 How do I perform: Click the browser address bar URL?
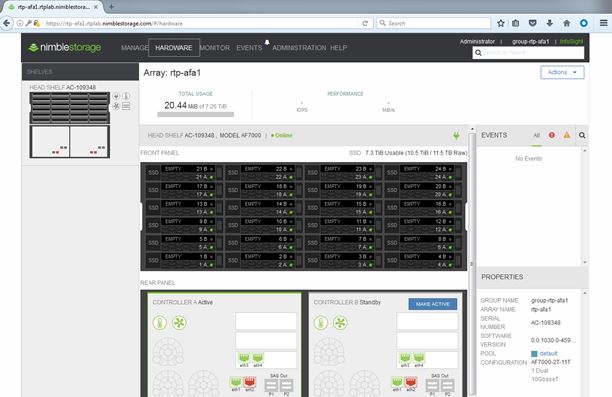coord(114,23)
